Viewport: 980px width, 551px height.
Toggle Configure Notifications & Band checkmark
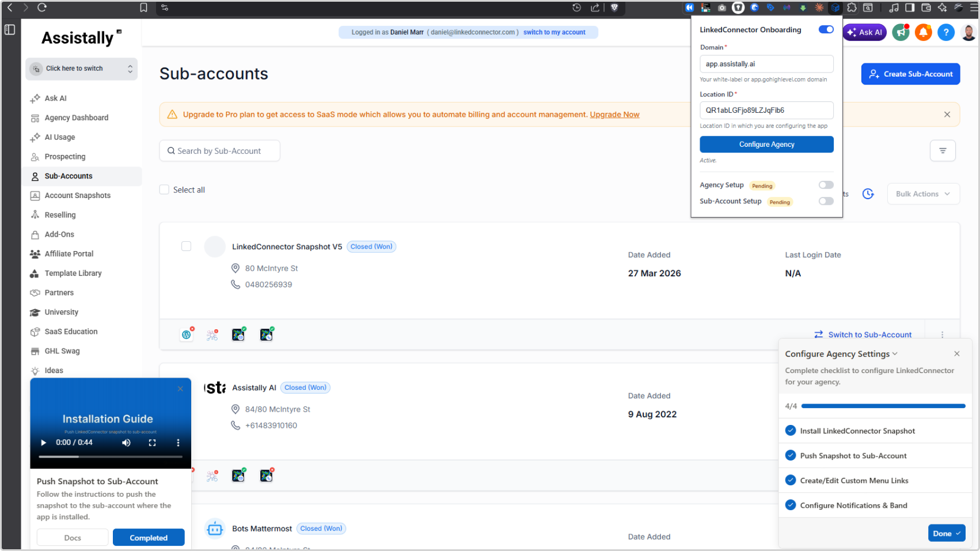pos(791,505)
